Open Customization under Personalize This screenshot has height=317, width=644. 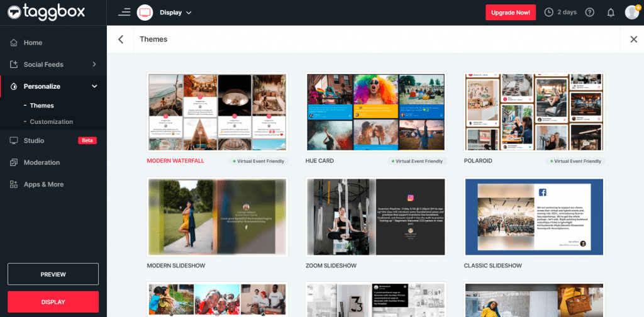click(x=51, y=121)
